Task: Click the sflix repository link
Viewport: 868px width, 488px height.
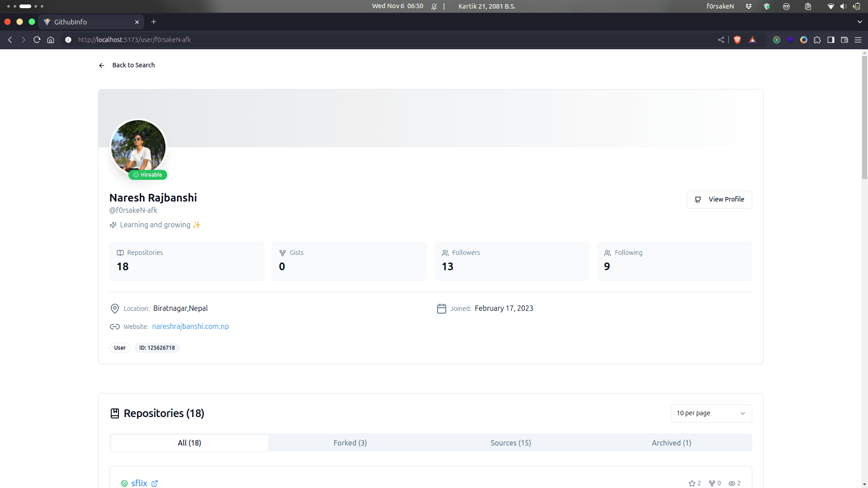Action: pos(139,483)
